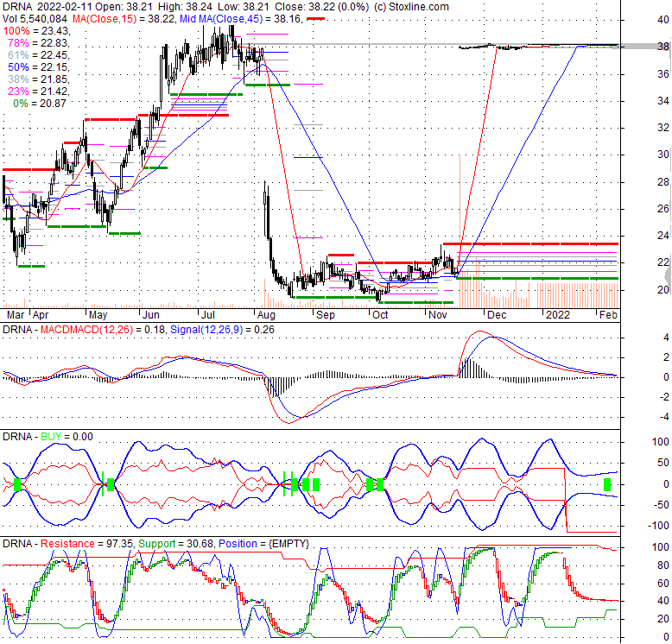The width and height of the screenshot is (672, 644).
Task: Select the '78% = 22.83' Fibonacci level
Action: [x=39, y=43]
